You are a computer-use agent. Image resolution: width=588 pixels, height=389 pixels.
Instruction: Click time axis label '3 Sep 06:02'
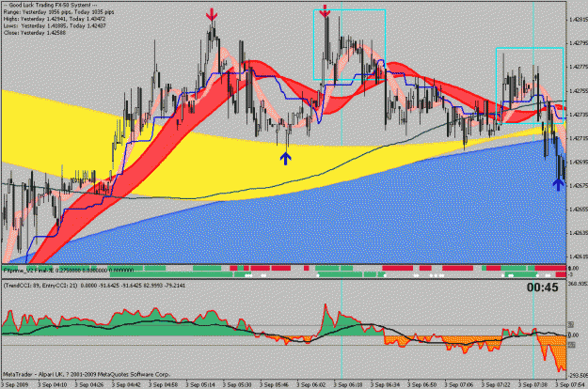click(x=311, y=384)
